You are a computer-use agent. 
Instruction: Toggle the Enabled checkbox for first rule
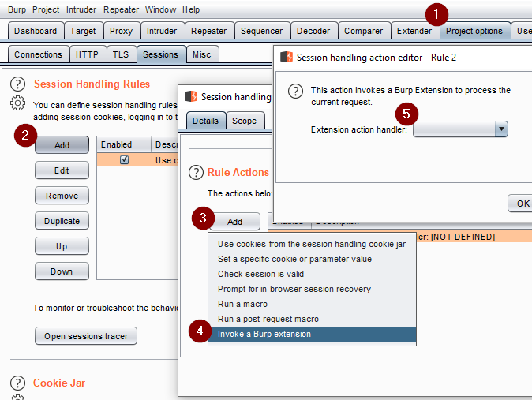pyautogui.click(x=124, y=159)
